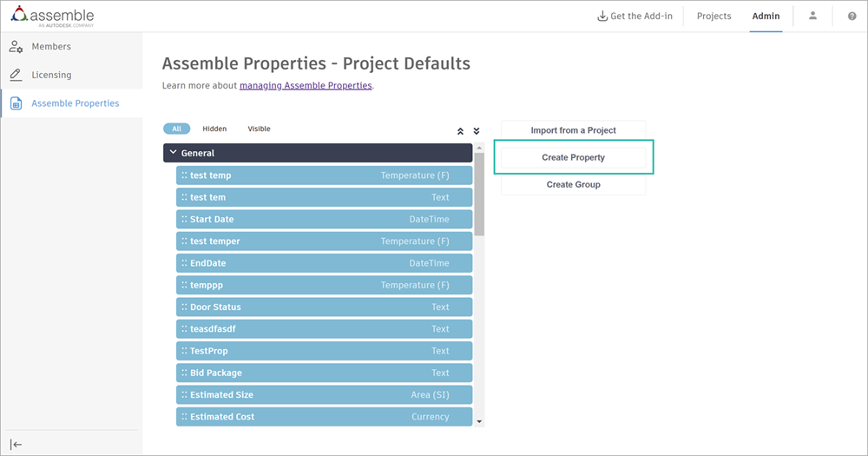This screenshot has width=868, height=456.
Task: Open the user profile icon
Action: 812,16
